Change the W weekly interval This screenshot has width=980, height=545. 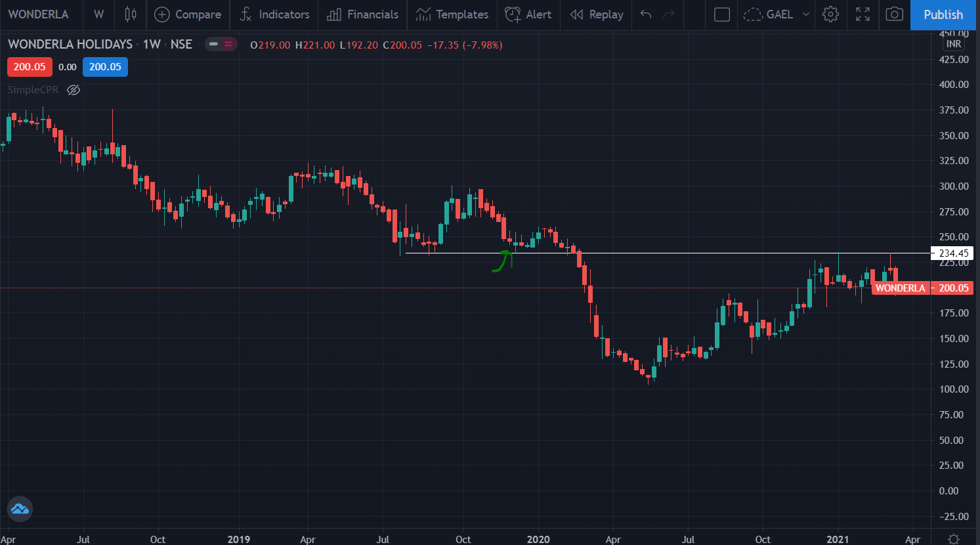(x=98, y=14)
